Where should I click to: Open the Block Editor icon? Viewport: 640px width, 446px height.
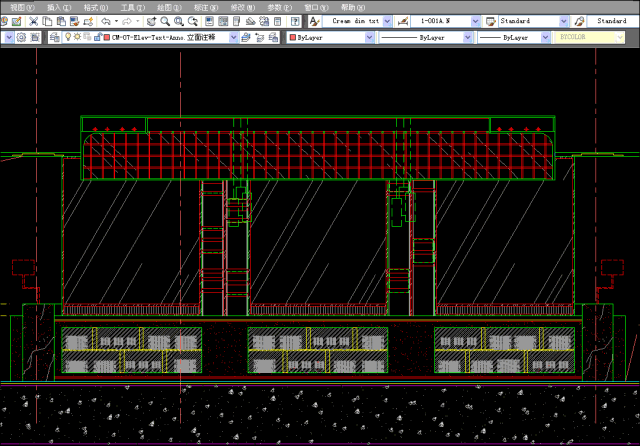tap(88, 21)
